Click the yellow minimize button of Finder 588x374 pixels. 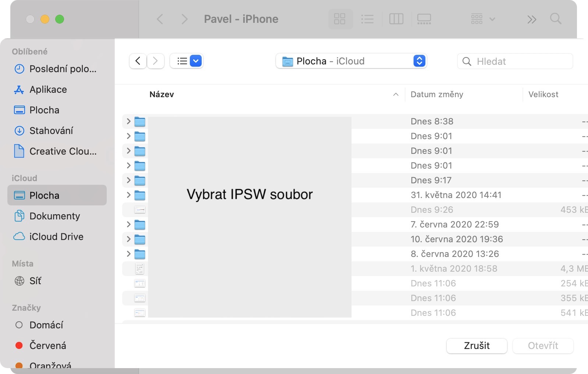click(x=45, y=19)
